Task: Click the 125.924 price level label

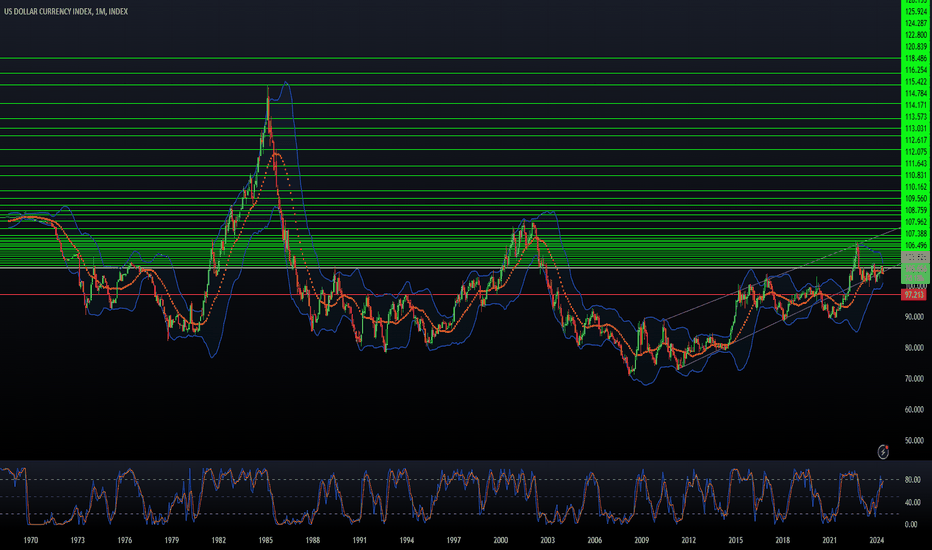Action: coord(916,11)
